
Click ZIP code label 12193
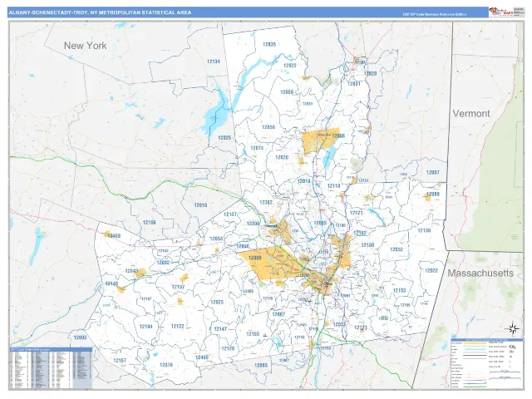pos(253,334)
